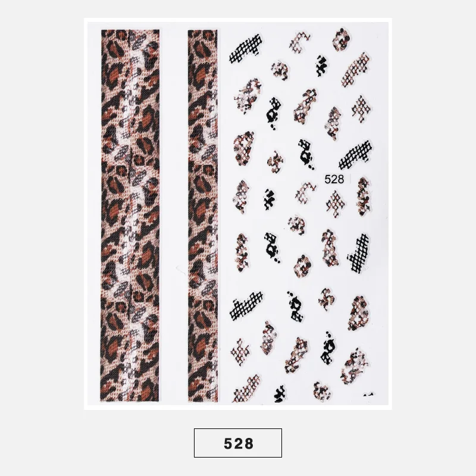
Task: Select the wide leopard print strip on the left
Action: (x=130, y=215)
